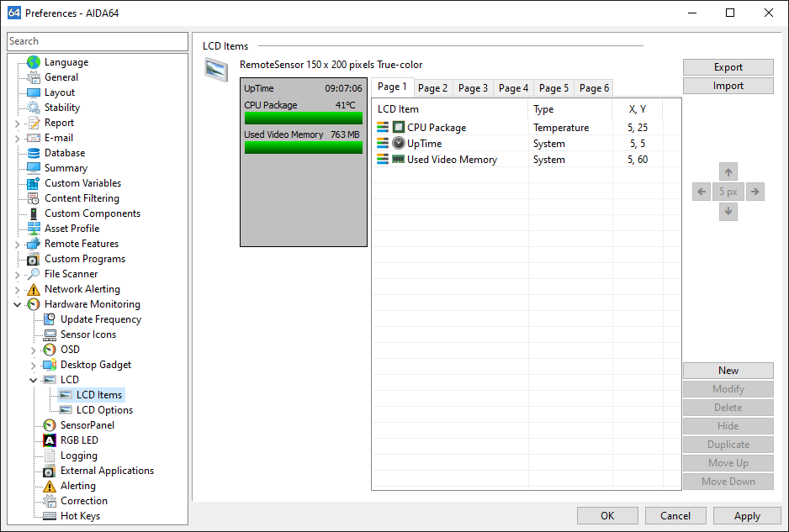The height and width of the screenshot is (532, 789).
Task: Click the Asset Profile icon
Action: 34,229
